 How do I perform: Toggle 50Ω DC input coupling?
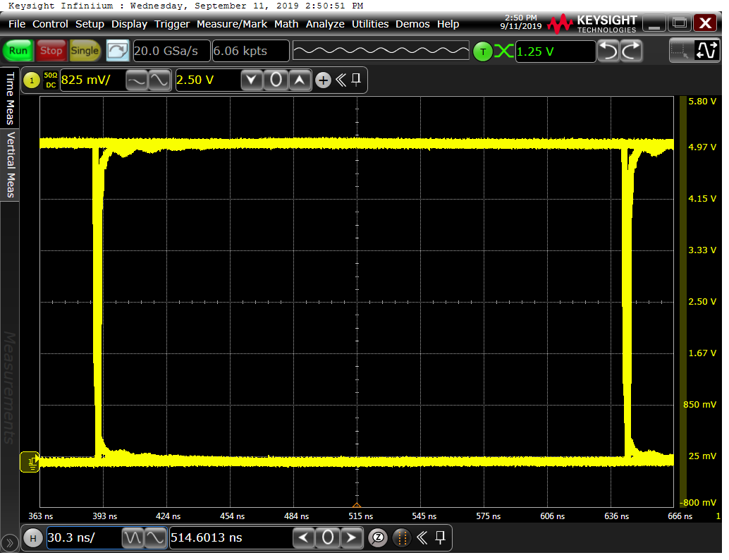click(x=51, y=80)
